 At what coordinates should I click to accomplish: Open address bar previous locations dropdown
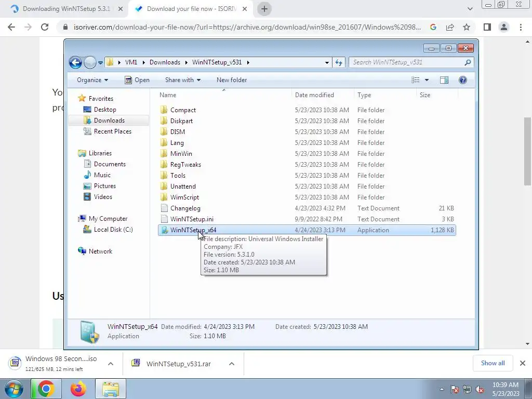tap(327, 62)
